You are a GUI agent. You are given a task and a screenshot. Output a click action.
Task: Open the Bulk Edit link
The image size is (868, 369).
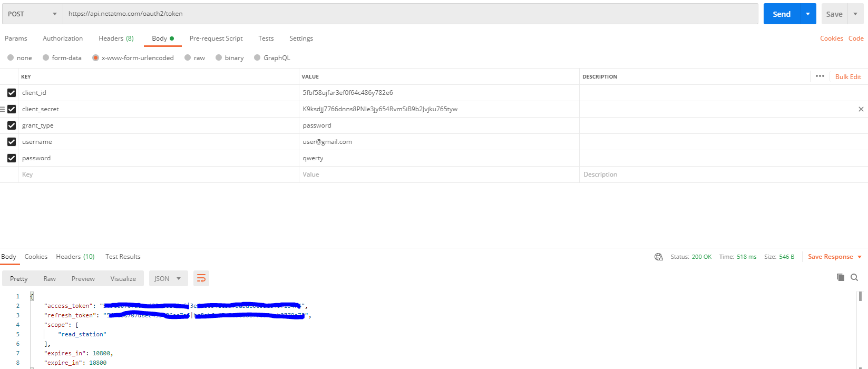[x=848, y=77]
